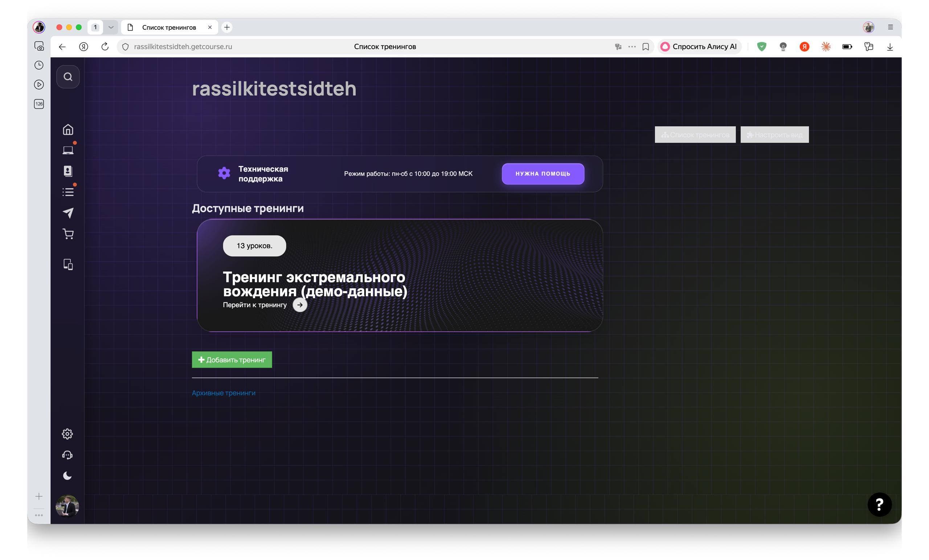The height and width of the screenshot is (560, 929).
Task: Click the browser profile avatar at top right
Action: tap(869, 27)
